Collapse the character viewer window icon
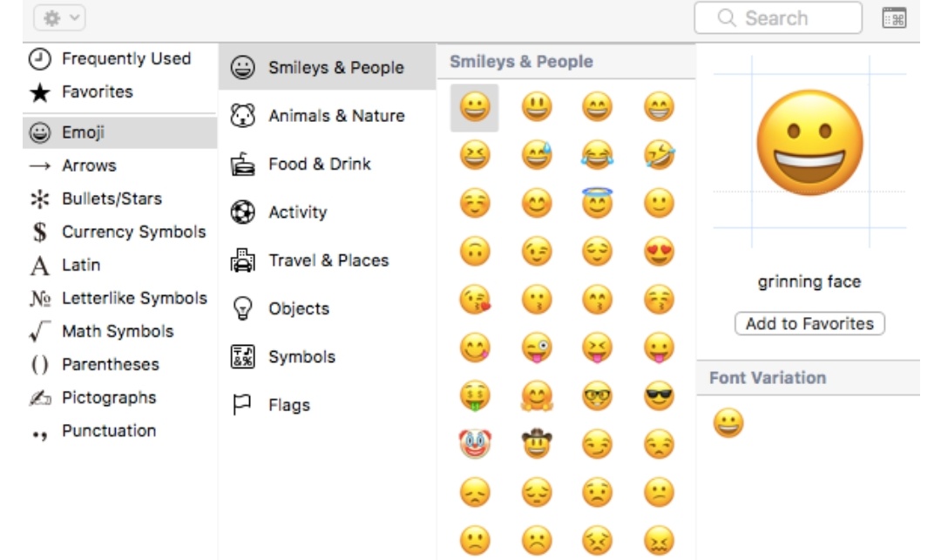 [x=894, y=18]
